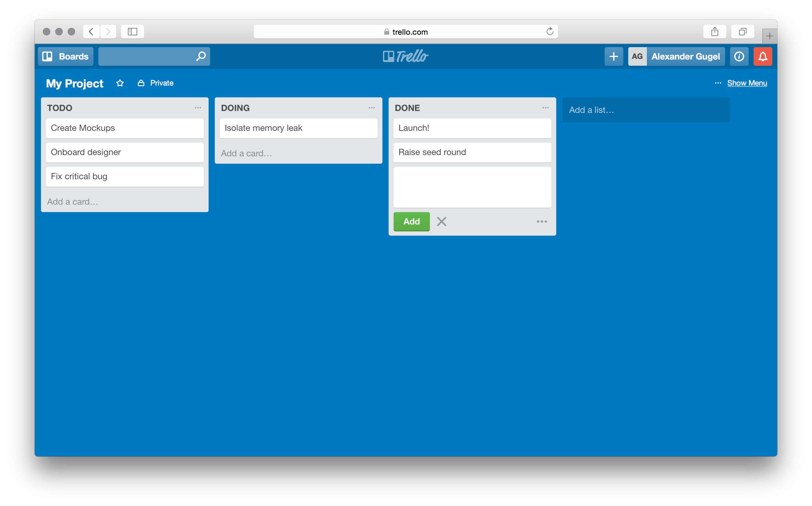Viewport: 812px width, 506px height.
Task: Reload the page using the refresh icon
Action: (549, 31)
